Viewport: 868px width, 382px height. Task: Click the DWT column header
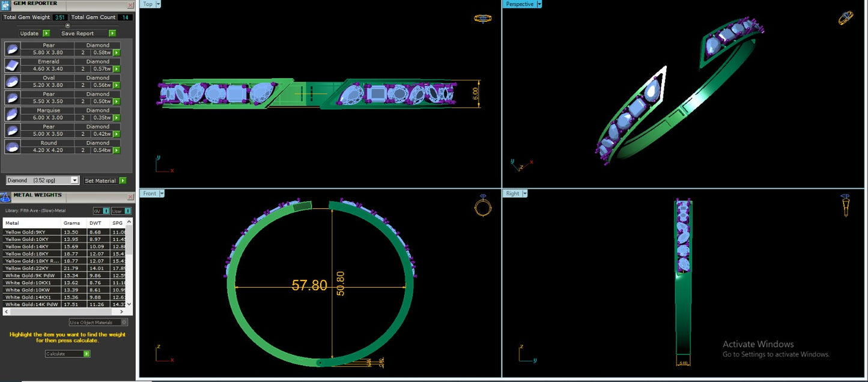click(98, 223)
